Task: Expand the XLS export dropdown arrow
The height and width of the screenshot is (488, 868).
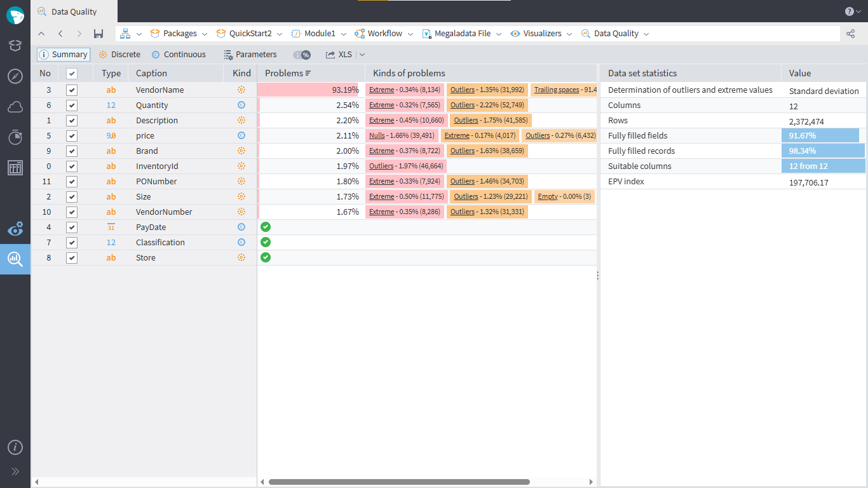Action: tap(361, 54)
